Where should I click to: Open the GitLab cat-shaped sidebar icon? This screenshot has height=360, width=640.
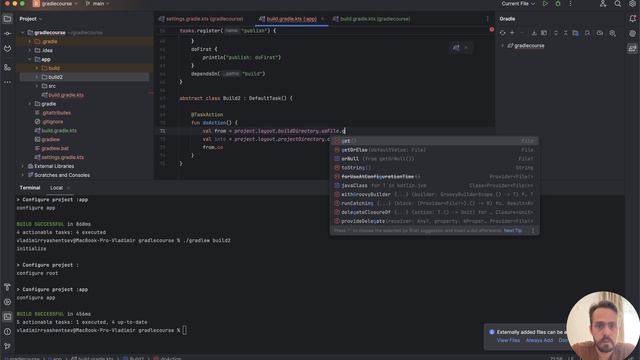7,48
